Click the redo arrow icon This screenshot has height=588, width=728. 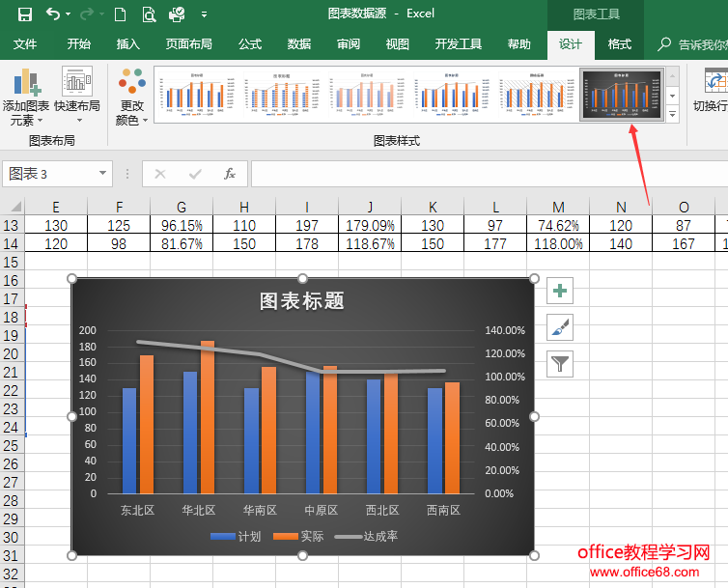pyautogui.click(x=87, y=14)
